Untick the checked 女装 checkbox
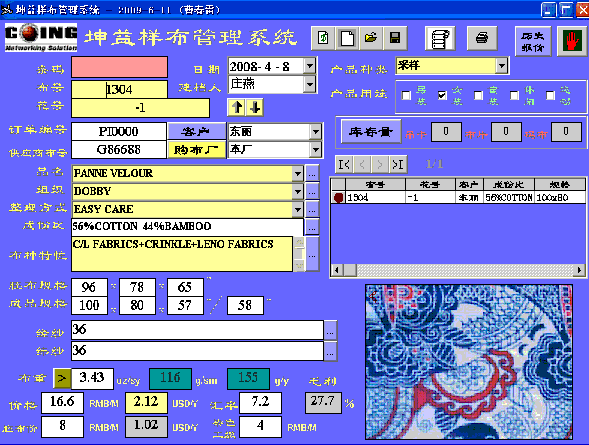Screen dimensions: 589x445 pyautogui.click(x=442, y=95)
